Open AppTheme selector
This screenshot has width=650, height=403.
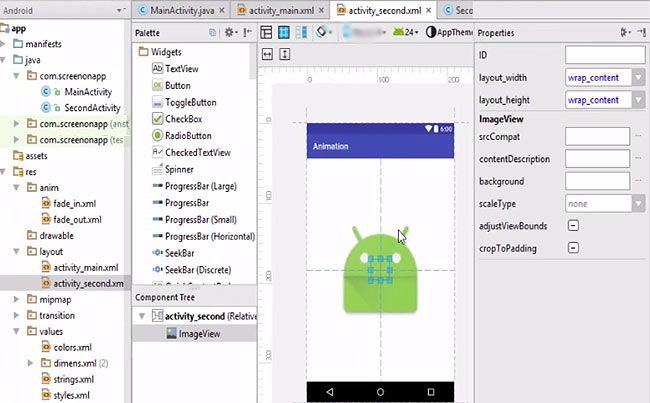[449, 32]
